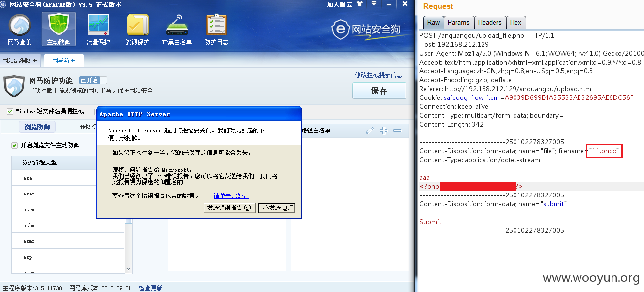The width and height of the screenshot is (644, 292).
Task: Click the plus add icon in whitelist panel
Action: 384,130
